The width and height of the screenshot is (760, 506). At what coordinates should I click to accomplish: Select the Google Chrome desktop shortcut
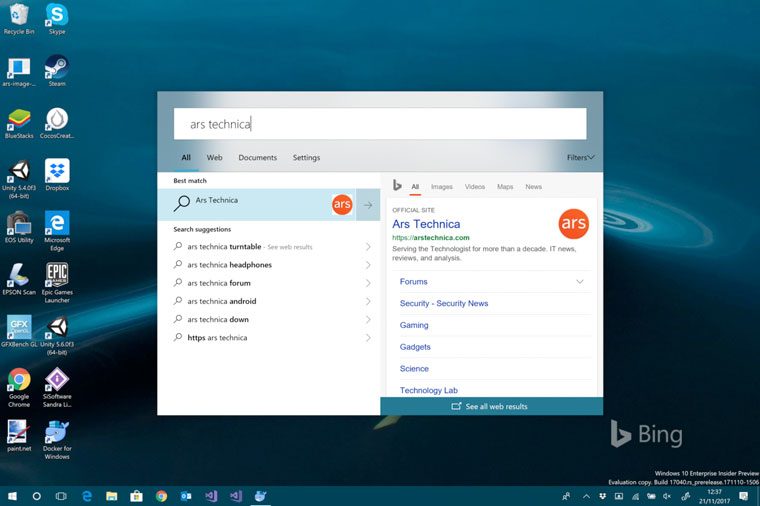(19, 388)
